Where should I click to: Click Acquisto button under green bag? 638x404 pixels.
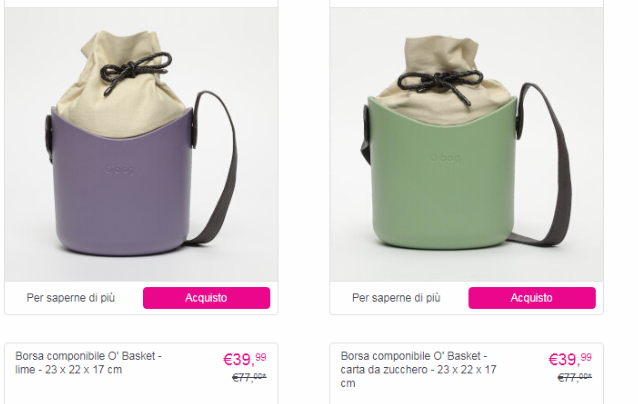pos(532,298)
